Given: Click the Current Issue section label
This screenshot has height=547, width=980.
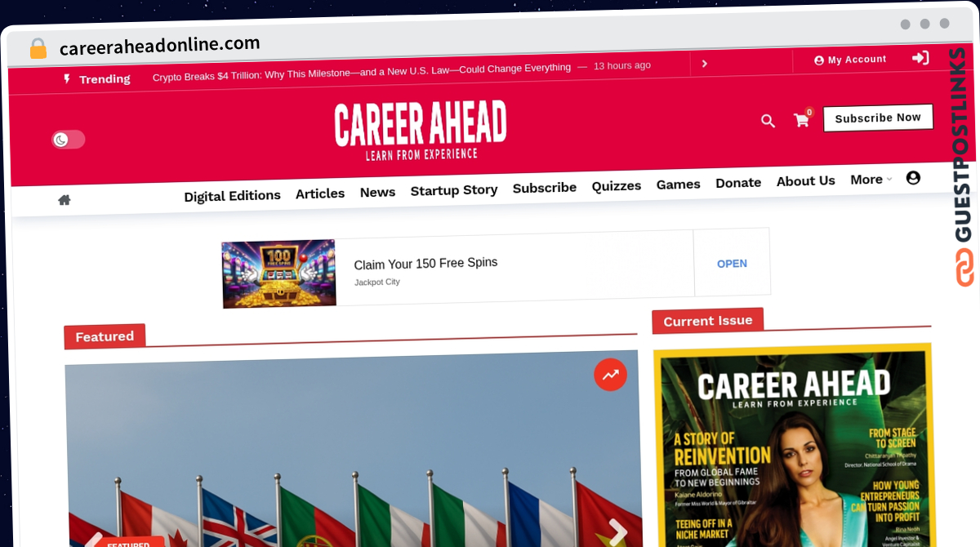Looking at the screenshot, I should [x=707, y=321].
